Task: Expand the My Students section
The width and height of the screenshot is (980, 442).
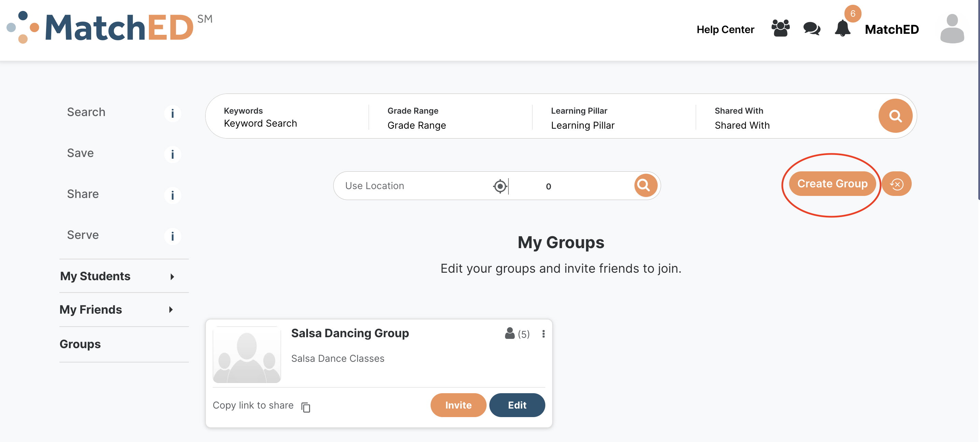Action: pos(172,276)
